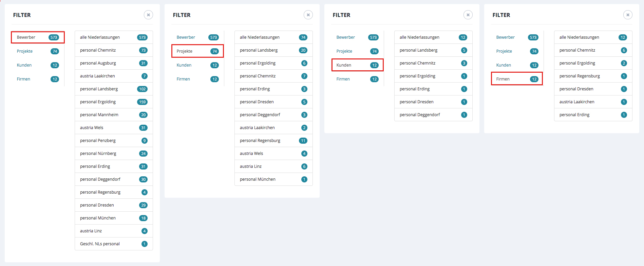Close the filter panel with Firmen highlighted
Image resolution: width=644 pixels, height=266 pixels.
pyautogui.click(x=628, y=15)
